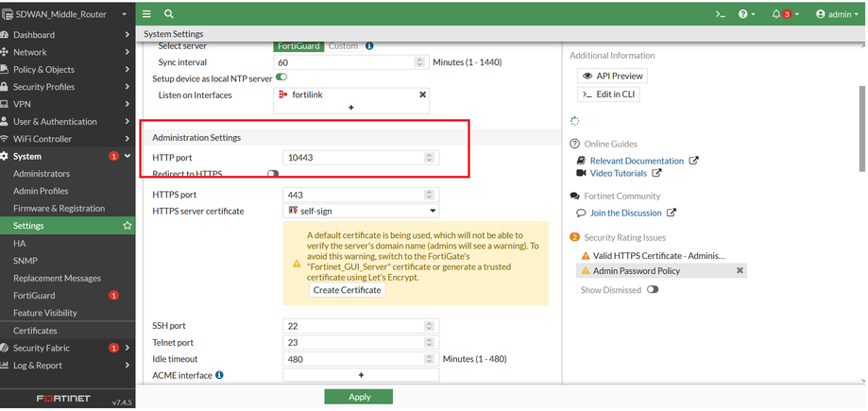Add another Listen on Interfaces entry
868x411 pixels.
[351, 108]
